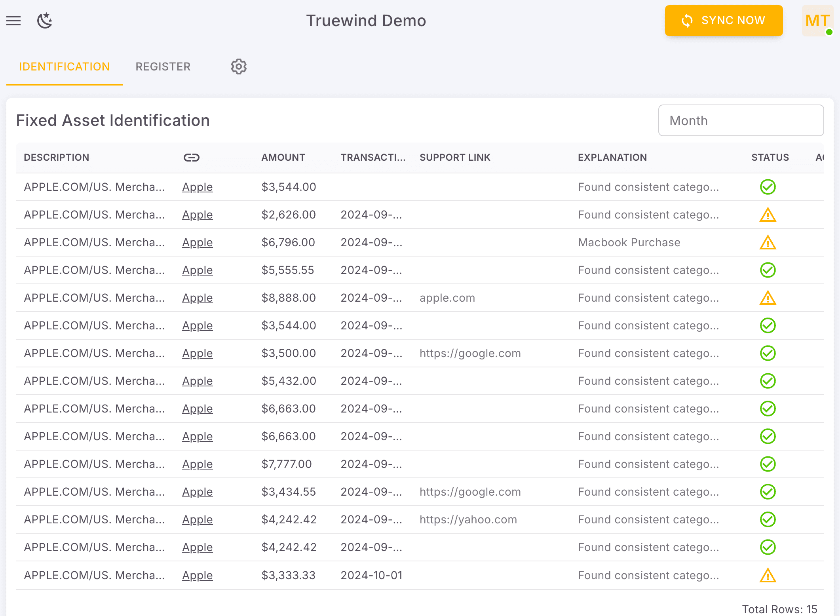Open the Month filter selector
The height and width of the screenshot is (616, 840).
[741, 120]
